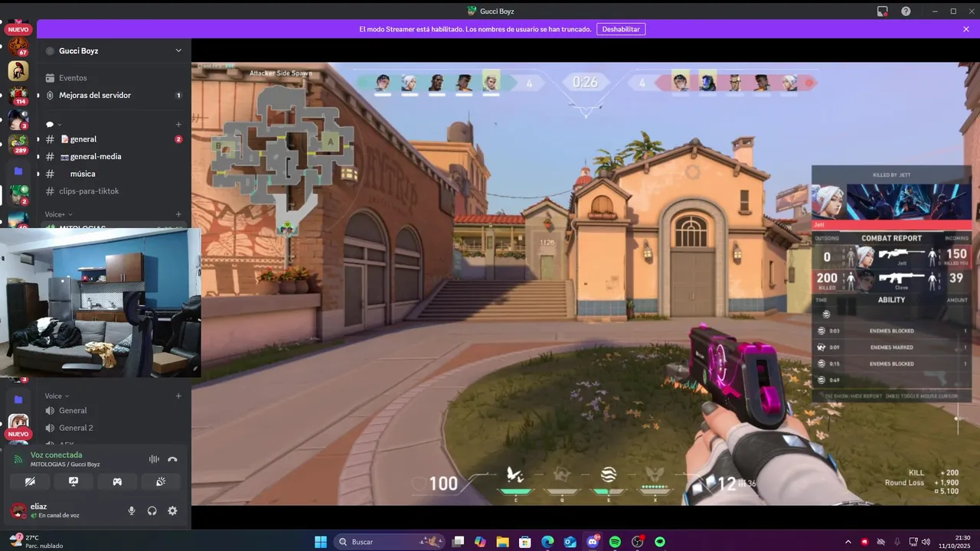This screenshot has width=980, height=551.
Task: Deafen audio with headphones icon
Action: pos(152,510)
